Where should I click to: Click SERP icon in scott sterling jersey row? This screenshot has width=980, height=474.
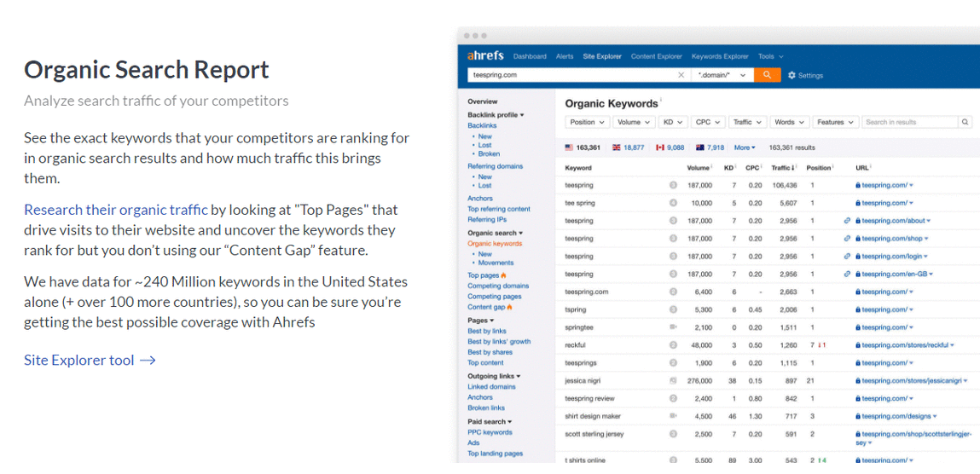click(x=673, y=434)
